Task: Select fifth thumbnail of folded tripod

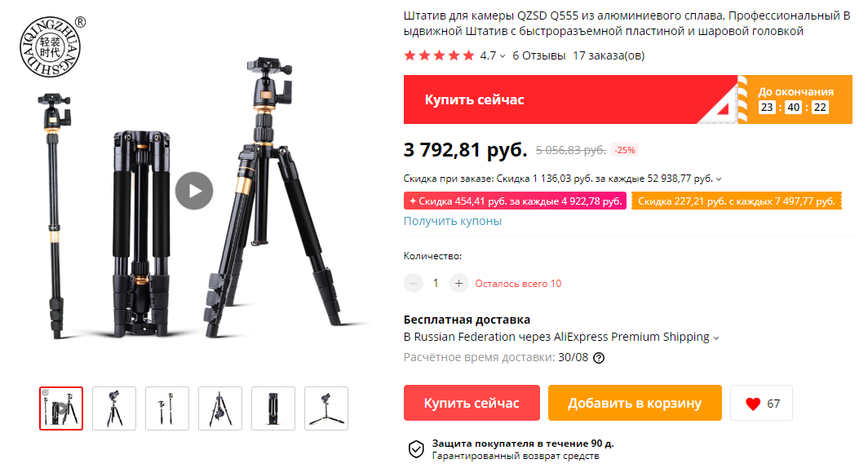Action: pyautogui.click(x=273, y=408)
